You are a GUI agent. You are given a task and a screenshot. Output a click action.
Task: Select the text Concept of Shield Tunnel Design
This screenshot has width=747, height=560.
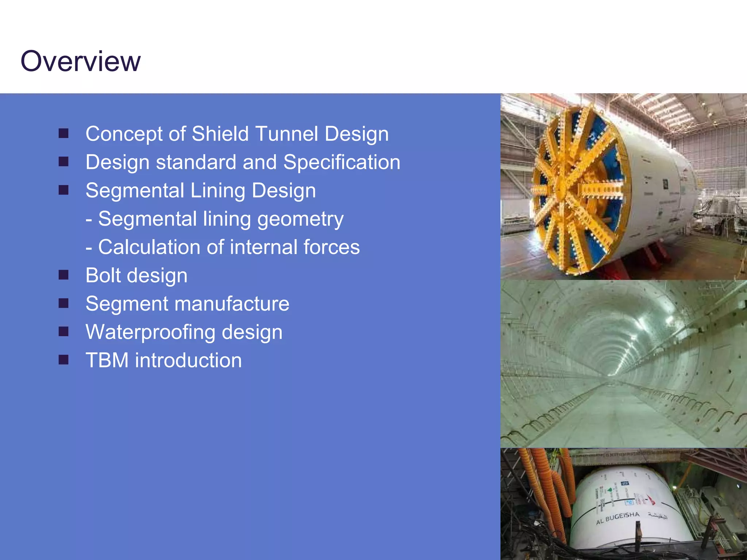pos(237,134)
